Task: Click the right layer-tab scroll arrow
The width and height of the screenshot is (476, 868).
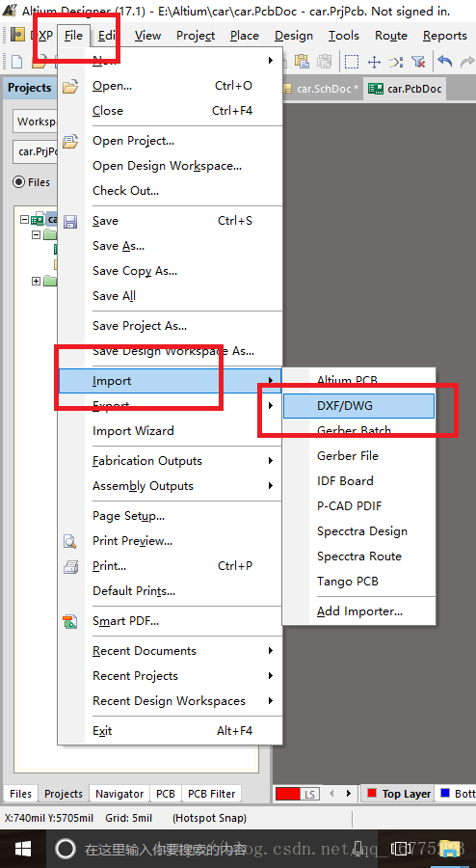Action: (x=348, y=794)
